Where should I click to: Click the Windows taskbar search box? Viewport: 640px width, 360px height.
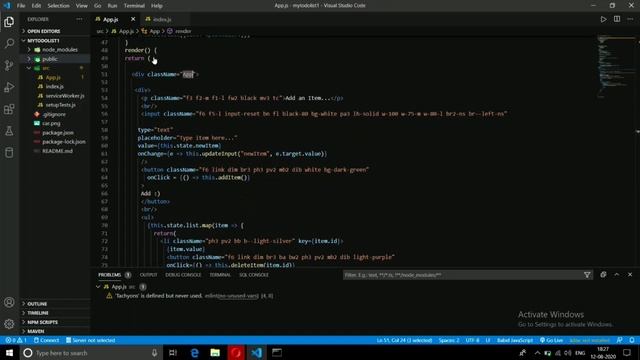[x=91, y=353]
